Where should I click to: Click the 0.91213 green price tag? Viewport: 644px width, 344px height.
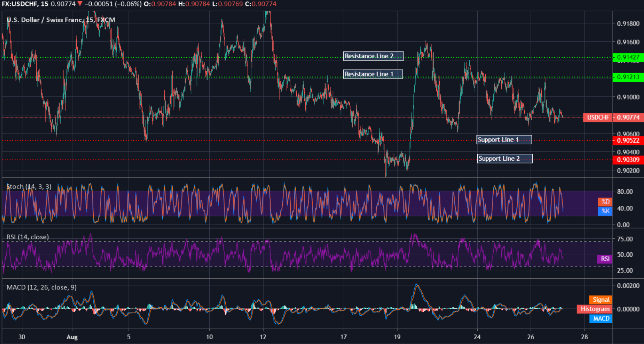(x=628, y=77)
